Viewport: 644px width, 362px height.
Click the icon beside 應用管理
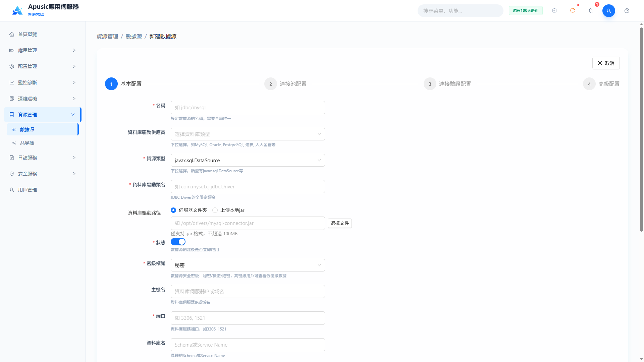[12, 50]
